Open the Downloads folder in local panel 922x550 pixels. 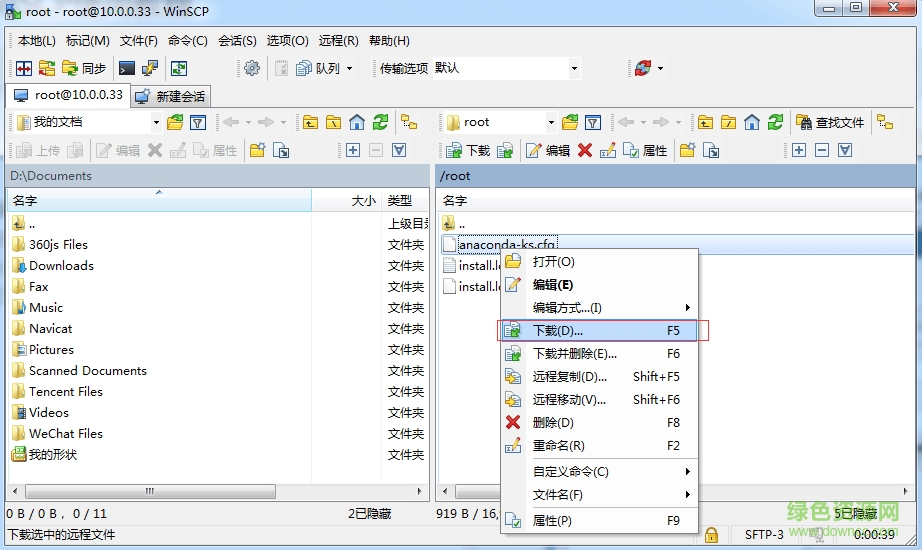coord(61,265)
